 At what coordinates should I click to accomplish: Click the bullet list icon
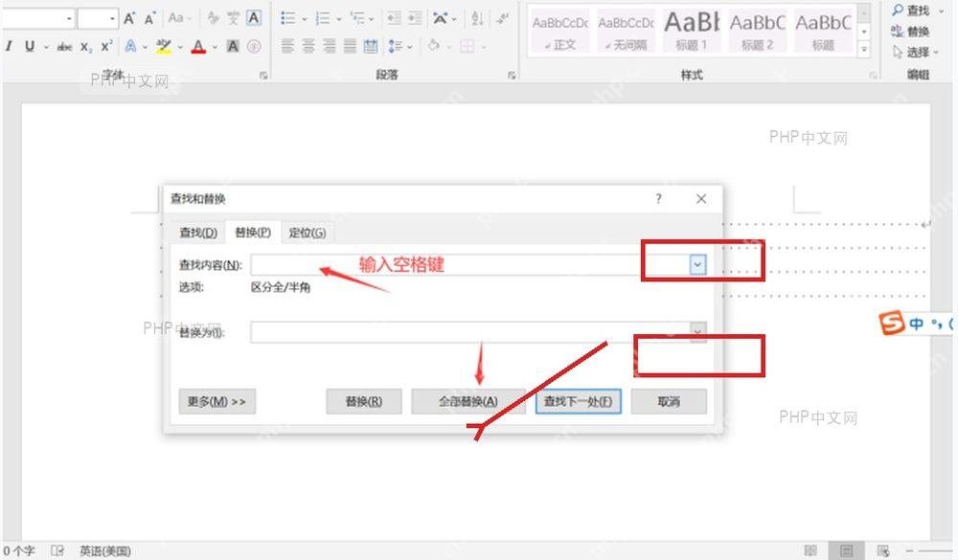click(287, 18)
